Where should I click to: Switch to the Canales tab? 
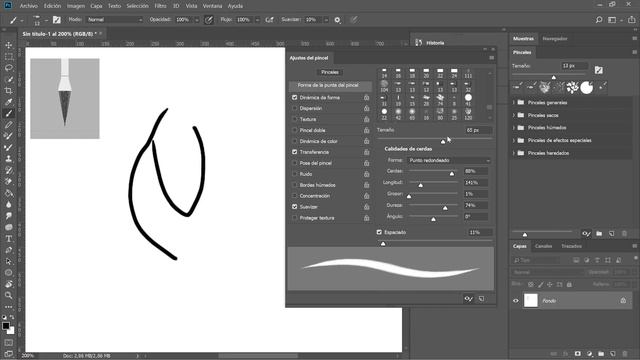tap(543, 246)
